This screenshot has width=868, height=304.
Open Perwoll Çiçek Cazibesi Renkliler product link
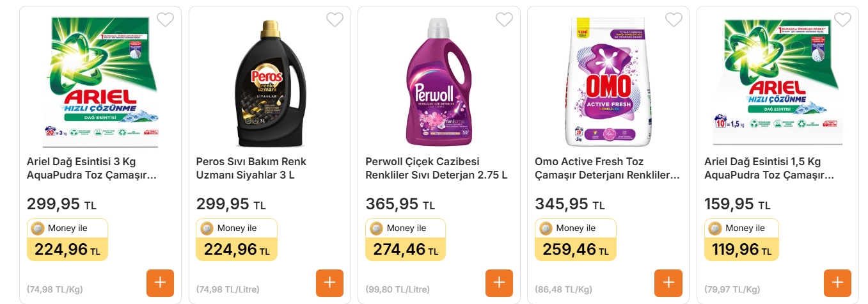click(x=436, y=168)
